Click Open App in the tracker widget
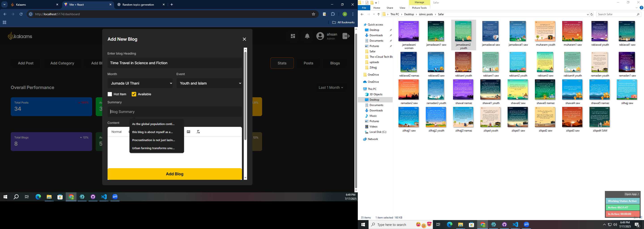This screenshot has width=644, height=229. pos(631,194)
